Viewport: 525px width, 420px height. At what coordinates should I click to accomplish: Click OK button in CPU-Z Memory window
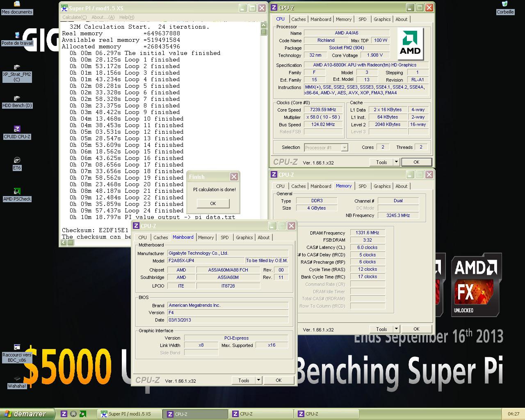pyautogui.click(x=416, y=329)
